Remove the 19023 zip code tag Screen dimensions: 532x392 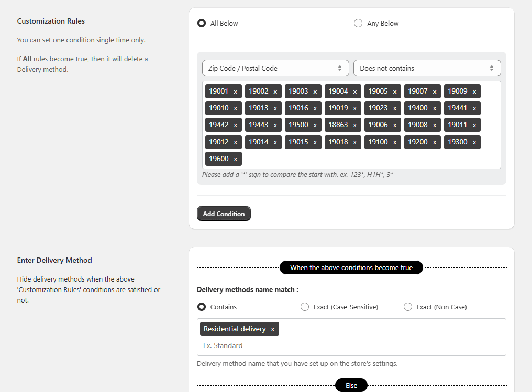(x=395, y=108)
